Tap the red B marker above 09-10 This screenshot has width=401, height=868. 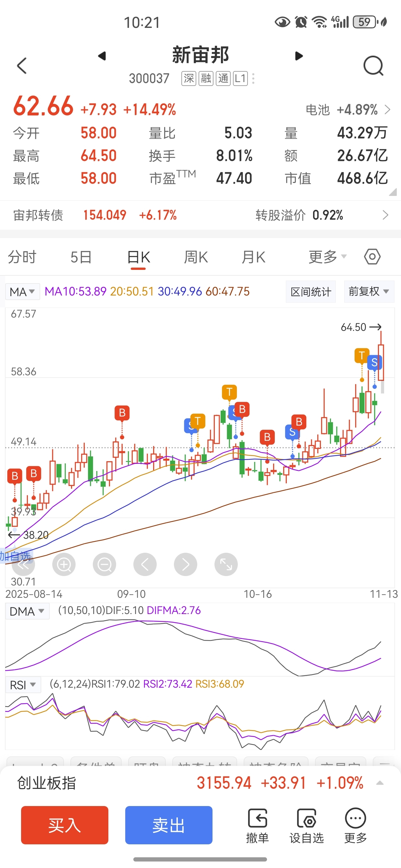click(122, 413)
